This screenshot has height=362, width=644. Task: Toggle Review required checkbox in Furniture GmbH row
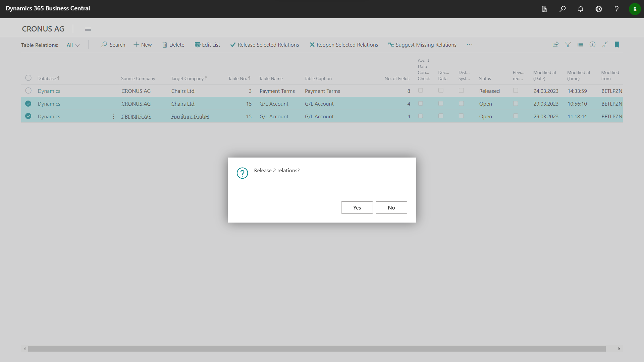pos(516,116)
